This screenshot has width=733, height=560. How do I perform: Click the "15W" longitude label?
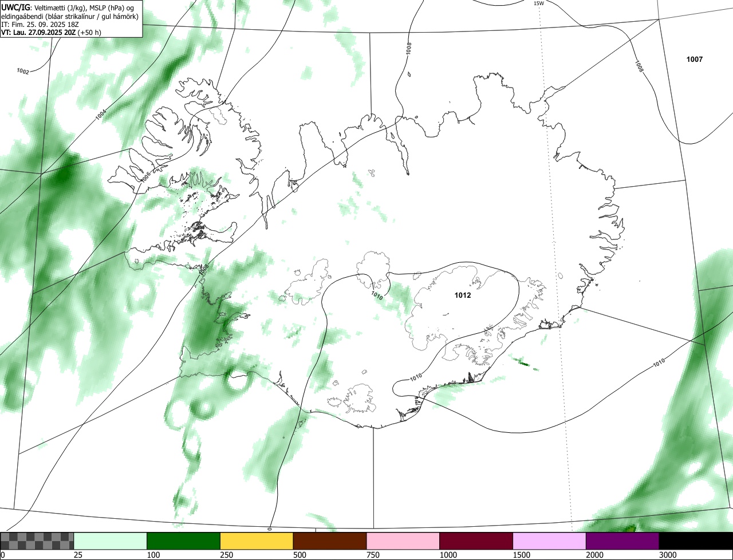(x=538, y=3)
